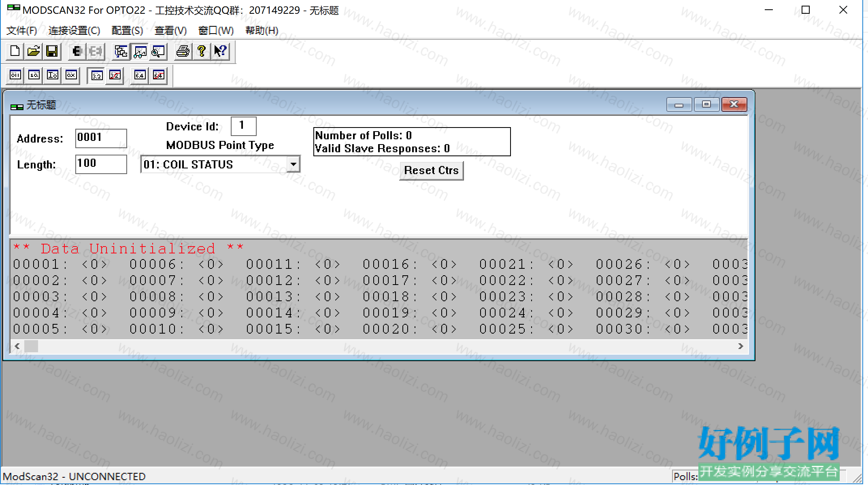The image size is (868, 485).
Task: Open the 窗口(W) menu
Action: click(216, 31)
